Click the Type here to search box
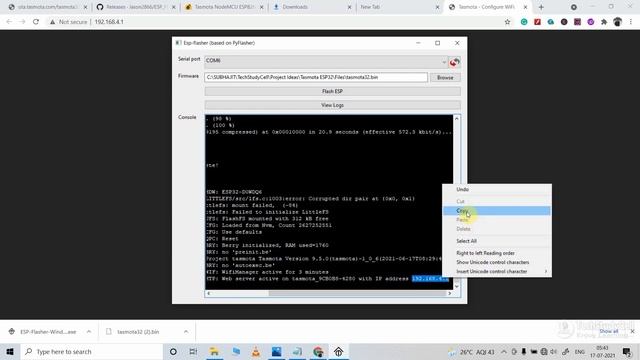Image resolution: width=640 pixels, height=360 pixels. (92, 352)
